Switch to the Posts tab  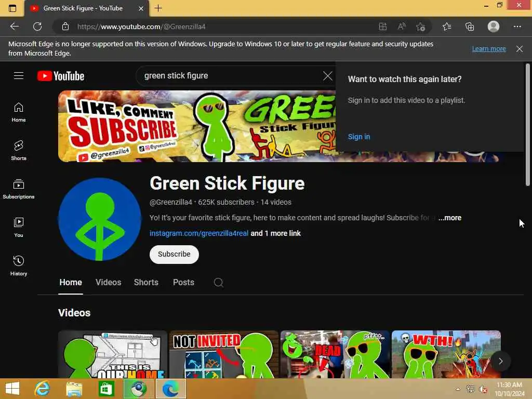[183, 282]
